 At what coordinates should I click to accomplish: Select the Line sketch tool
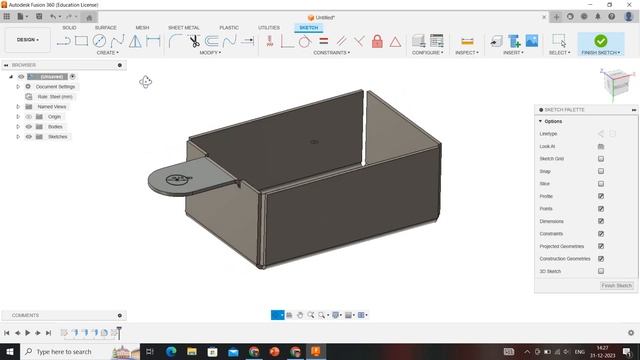point(63,41)
